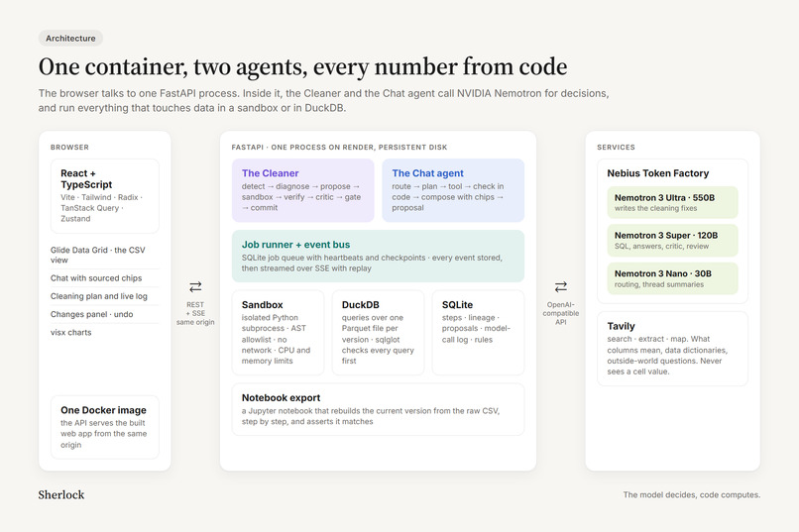
Task: Click the Sherlock logo text
Action: tap(61, 494)
